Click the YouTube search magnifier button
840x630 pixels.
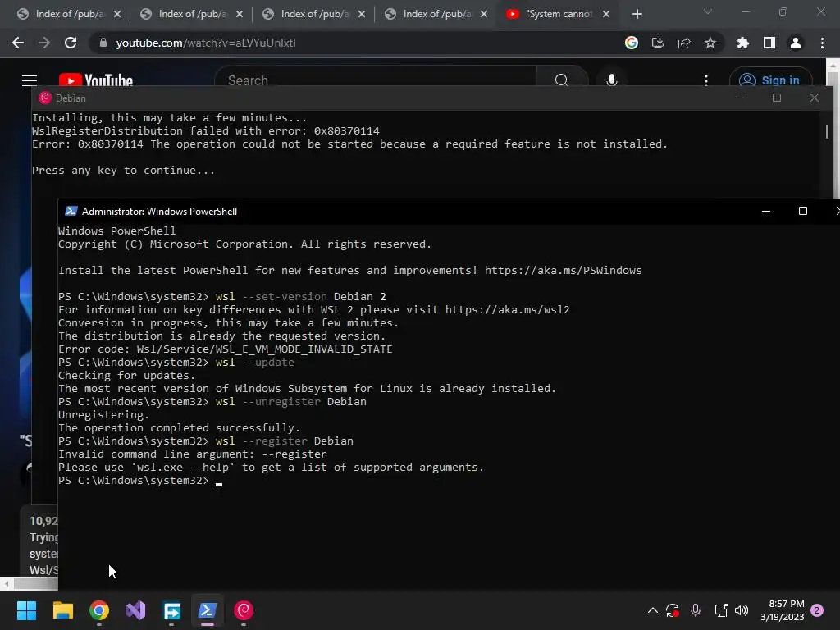[x=561, y=80]
